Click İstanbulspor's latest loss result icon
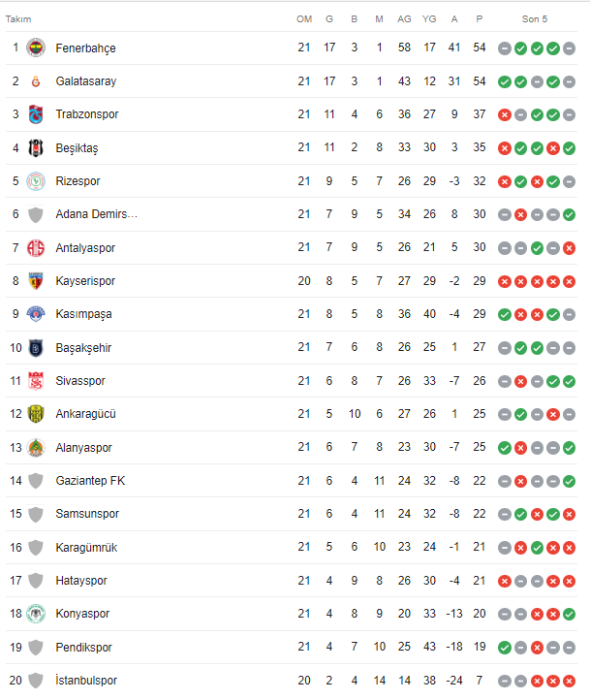This screenshot has height=700, width=590. 570,681
